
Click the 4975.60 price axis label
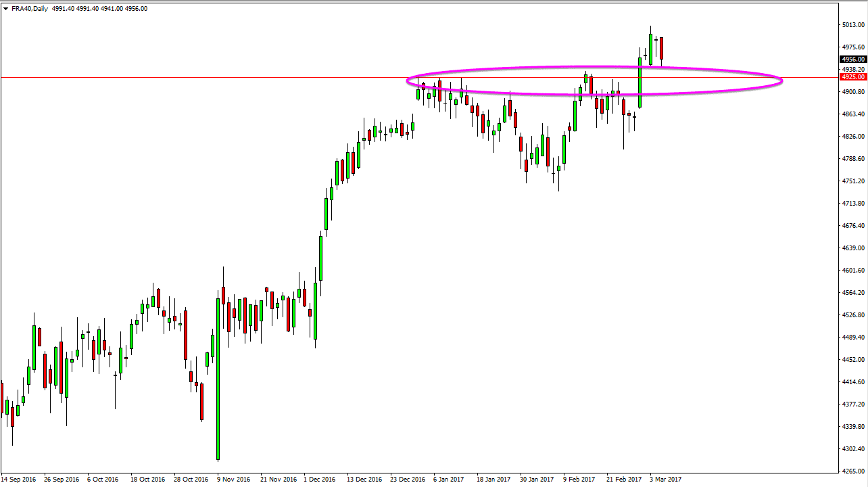pos(854,47)
